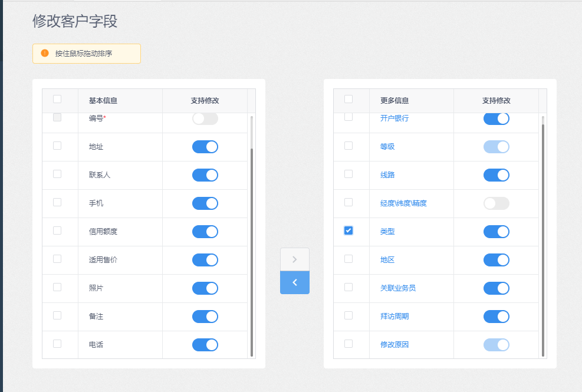Image resolution: width=582 pixels, height=392 pixels.
Task: Uncheck the 类型 checkbox
Action: tap(348, 230)
